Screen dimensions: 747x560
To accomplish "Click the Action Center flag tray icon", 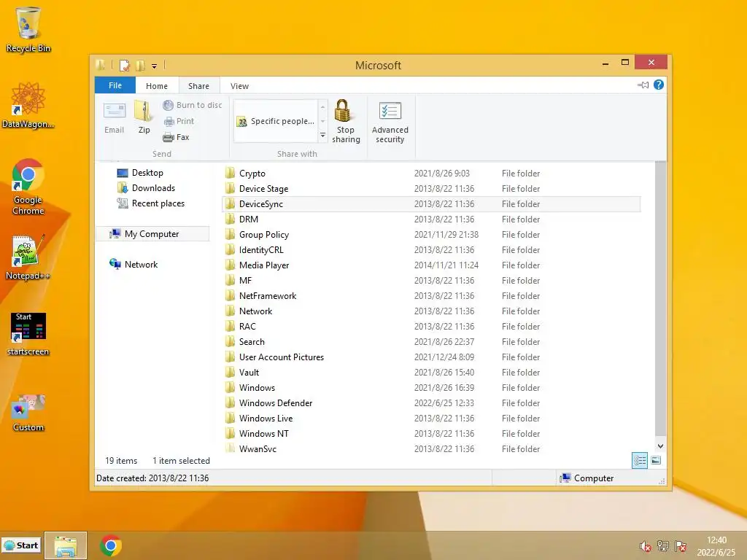I will (x=681, y=546).
